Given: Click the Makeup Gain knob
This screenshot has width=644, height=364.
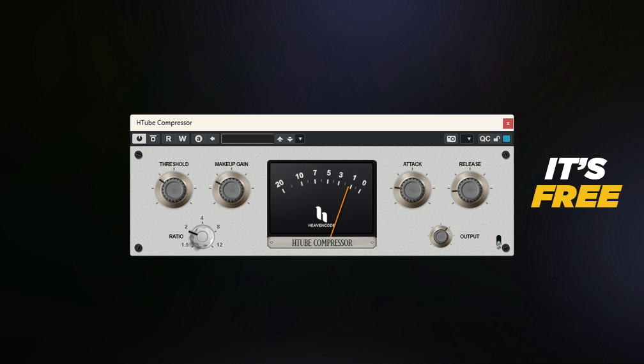Looking at the screenshot, I should point(231,190).
